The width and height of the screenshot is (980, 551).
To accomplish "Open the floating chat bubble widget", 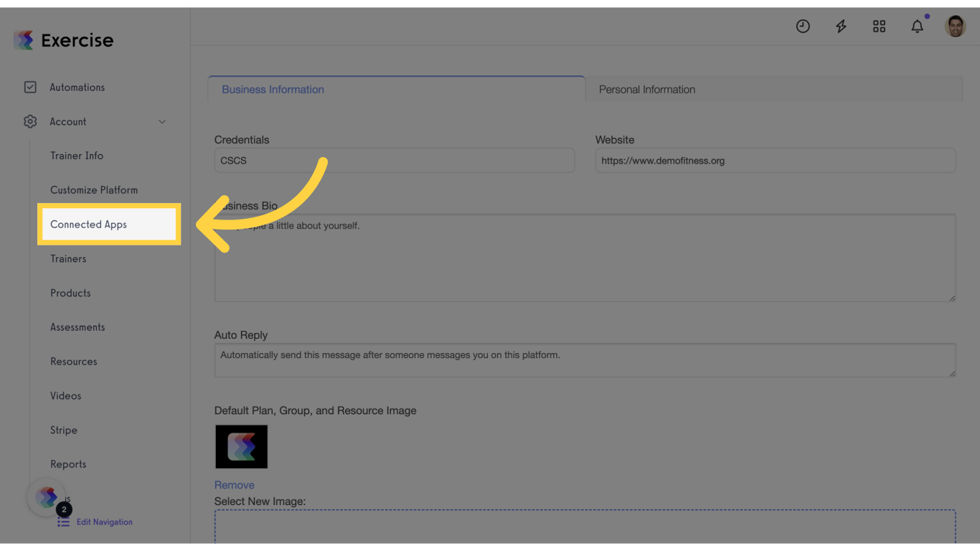I will point(47,496).
